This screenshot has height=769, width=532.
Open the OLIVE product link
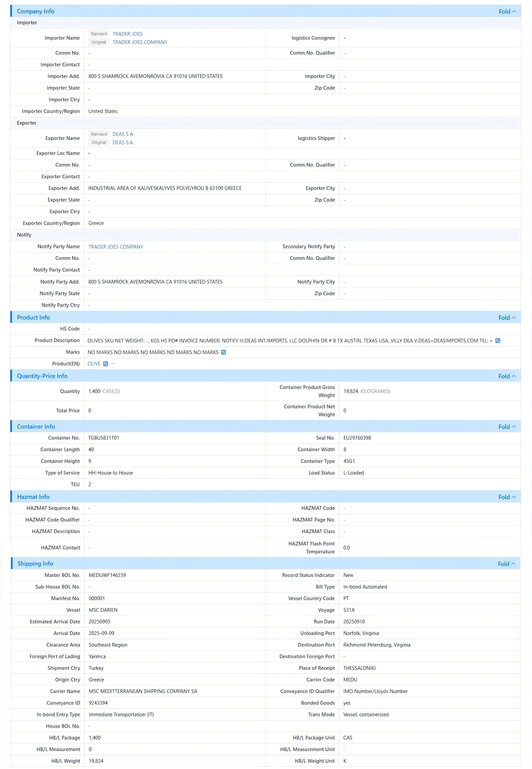[x=94, y=364]
